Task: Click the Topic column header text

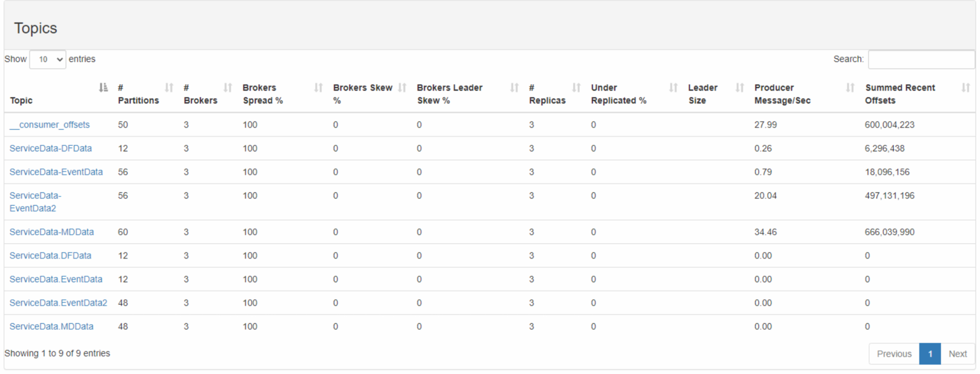Action: pos(21,101)
